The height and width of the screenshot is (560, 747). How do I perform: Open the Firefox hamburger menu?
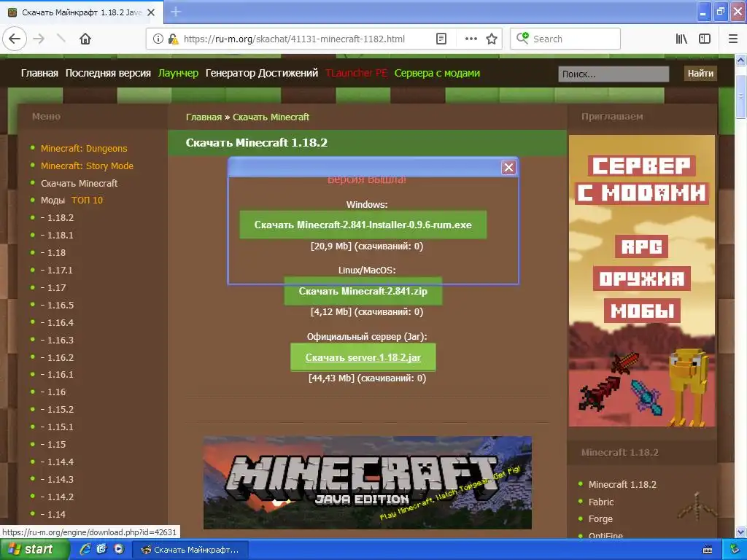coord(733,39)
